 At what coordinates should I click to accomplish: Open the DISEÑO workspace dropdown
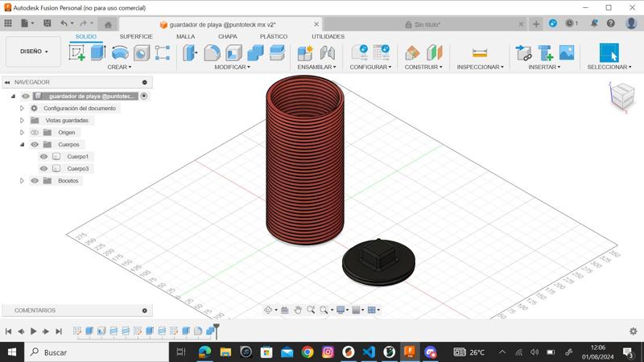33,51
